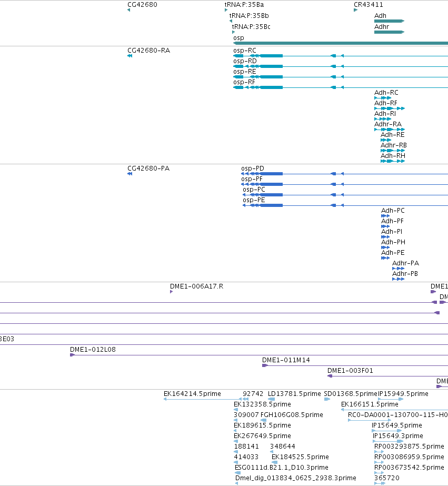Select the Adh-RH transcript label
Image resolution: width=448 pixels, height=486 pixels.
pos(393,156)
